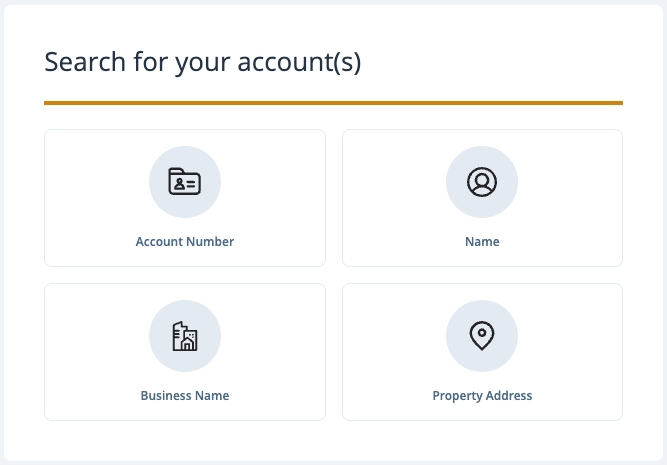Click the Name text label
The image size is (667, 465).
tap(482, 242)
